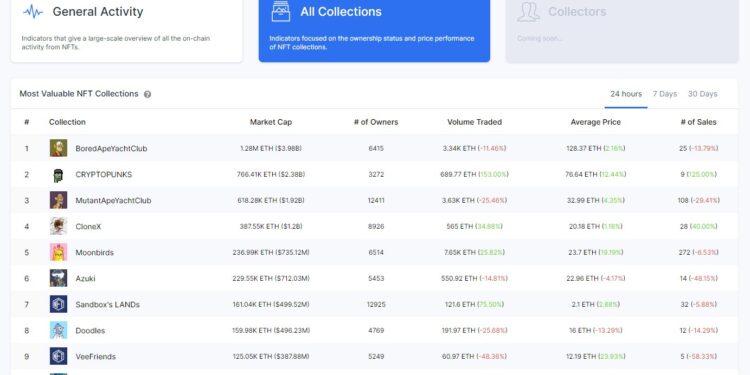Click the owners count 12925

click(x=376, y=305)
